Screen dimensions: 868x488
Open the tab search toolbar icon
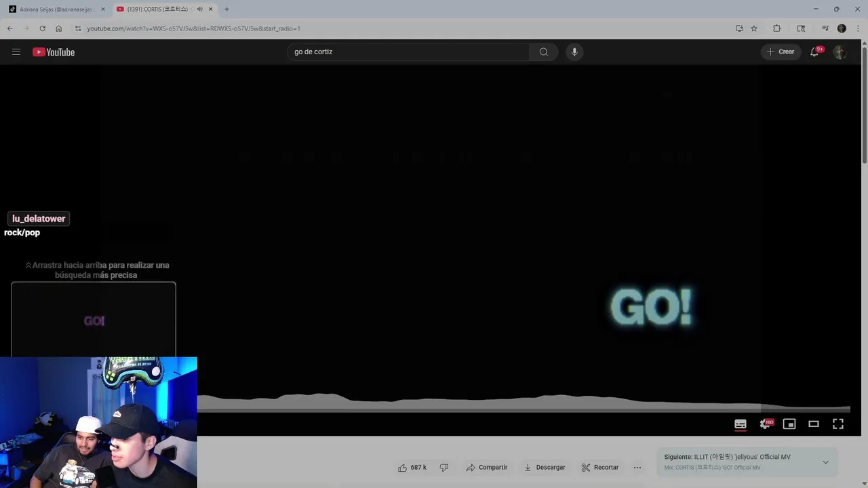801,28
